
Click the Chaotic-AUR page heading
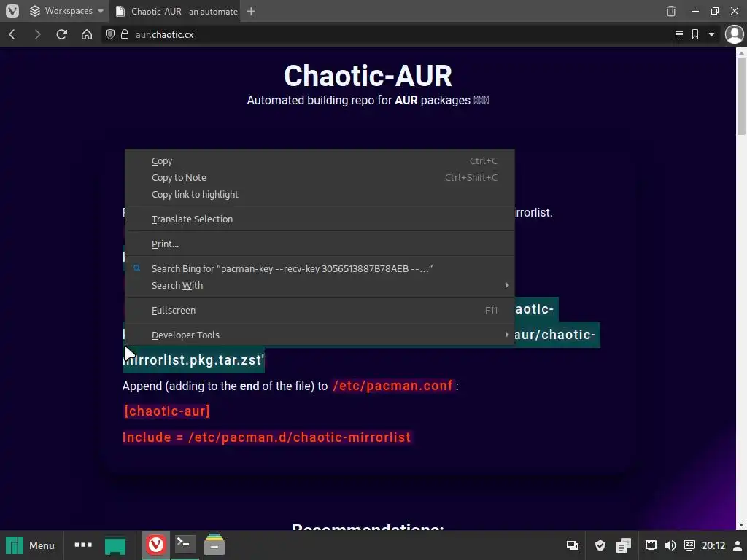368,76
